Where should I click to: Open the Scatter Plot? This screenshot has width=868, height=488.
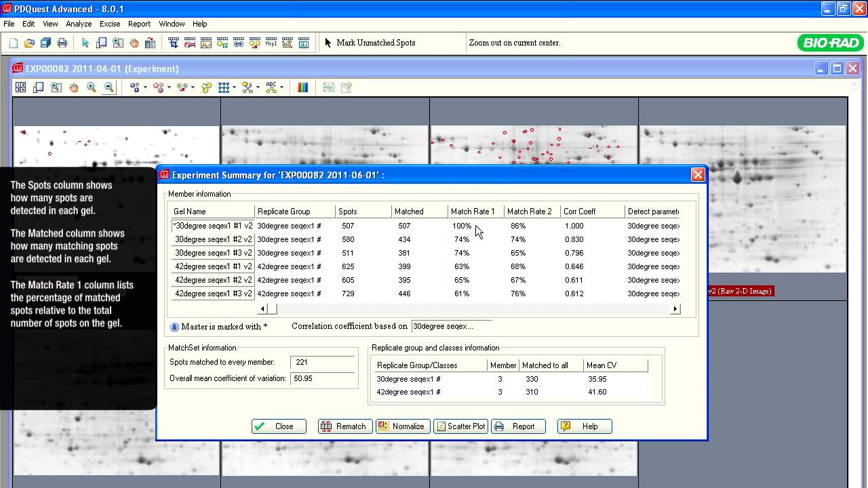pos(461,426)
